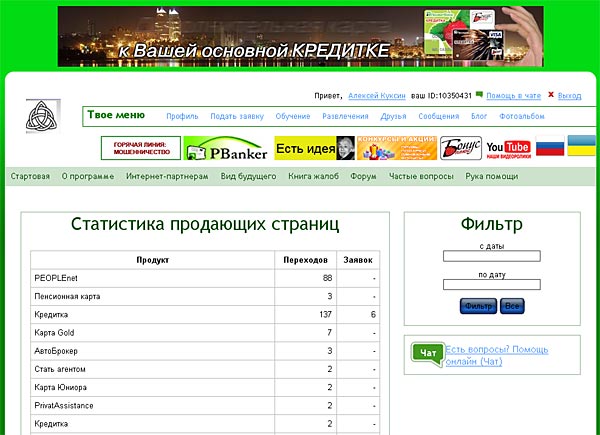Open the 'Есть идея' banner
The width and height of the screenshot is (600, 435).
[x=315, y=148]
